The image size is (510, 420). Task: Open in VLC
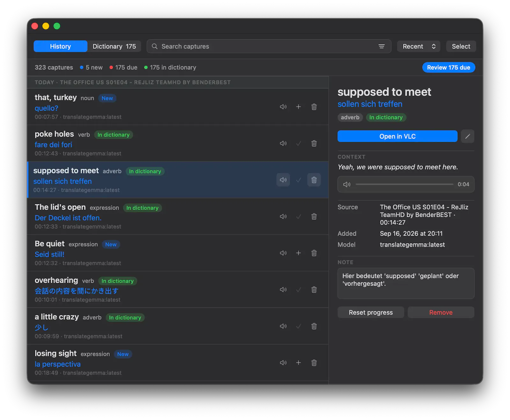(397, 136)
